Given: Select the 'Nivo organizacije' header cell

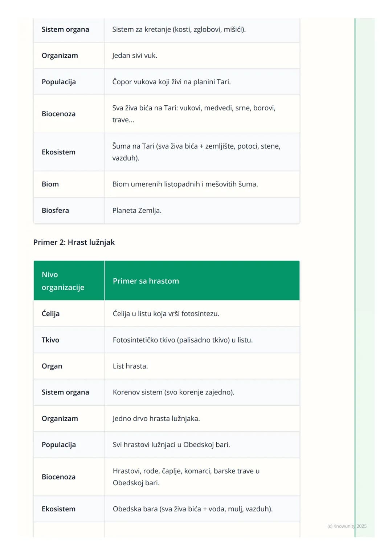Looking at the screenshot, I should click(69, 280).
